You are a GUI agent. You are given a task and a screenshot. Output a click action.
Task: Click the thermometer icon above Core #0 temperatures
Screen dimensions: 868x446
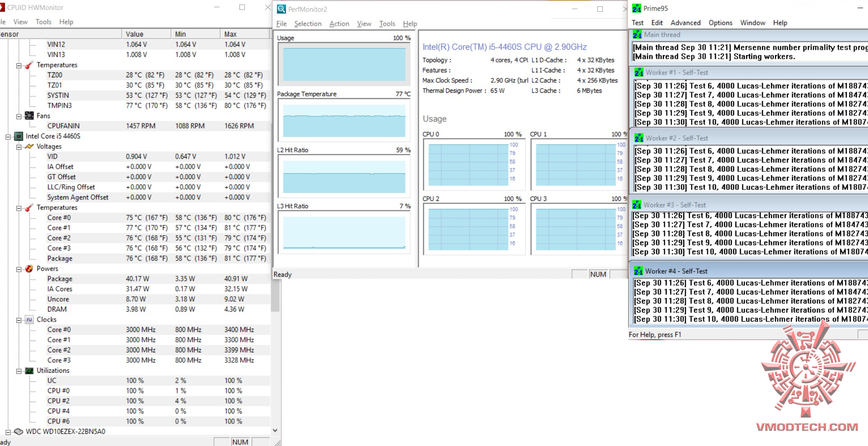(x=29, y=208)
